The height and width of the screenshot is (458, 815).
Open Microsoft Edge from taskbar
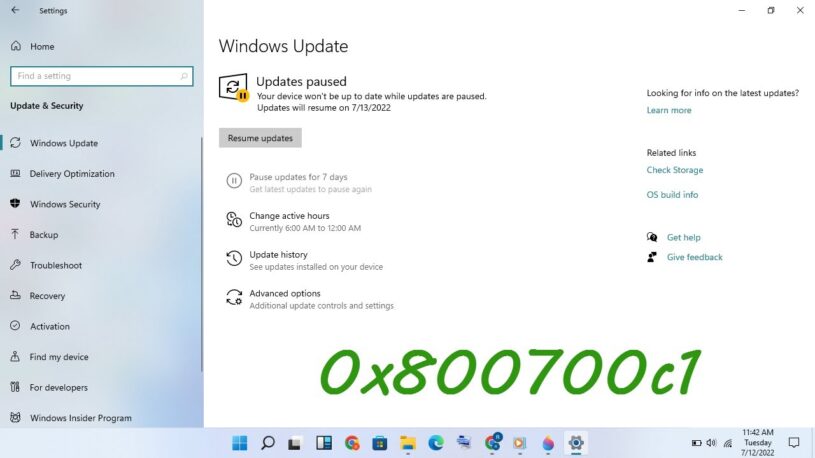(436, 443)
